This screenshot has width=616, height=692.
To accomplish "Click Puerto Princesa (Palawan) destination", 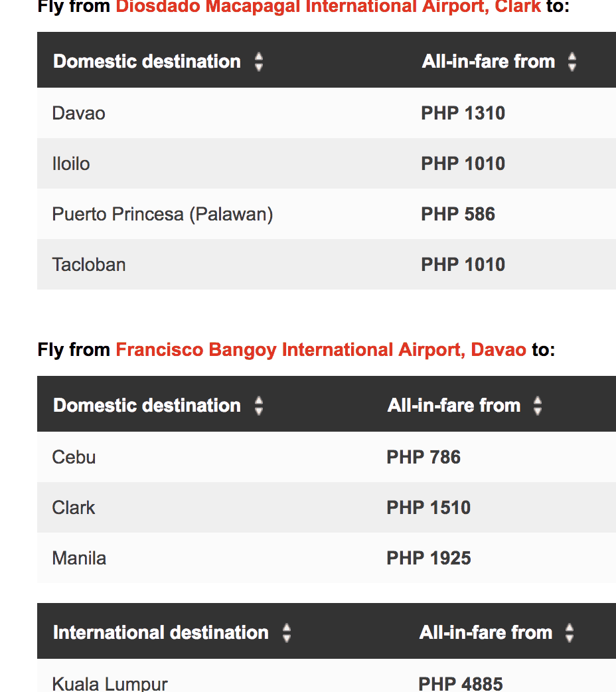I will (163, 215).
